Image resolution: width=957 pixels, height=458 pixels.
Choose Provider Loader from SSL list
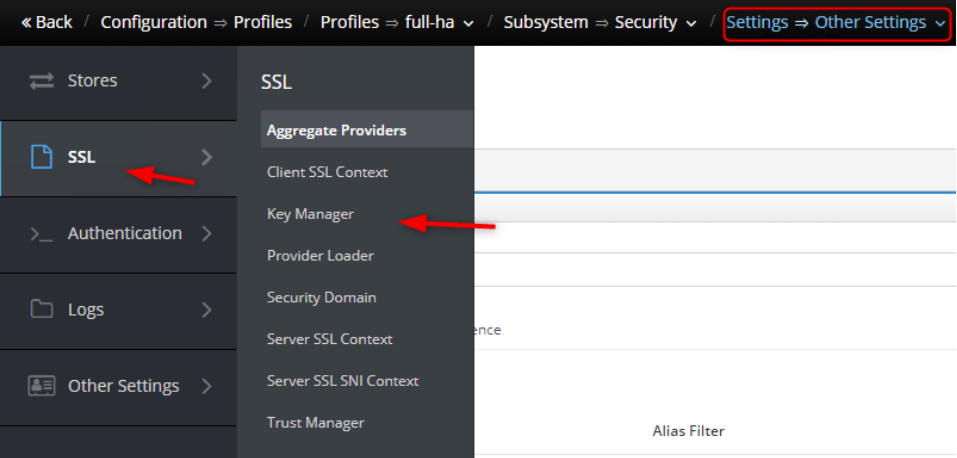[320, 256]
